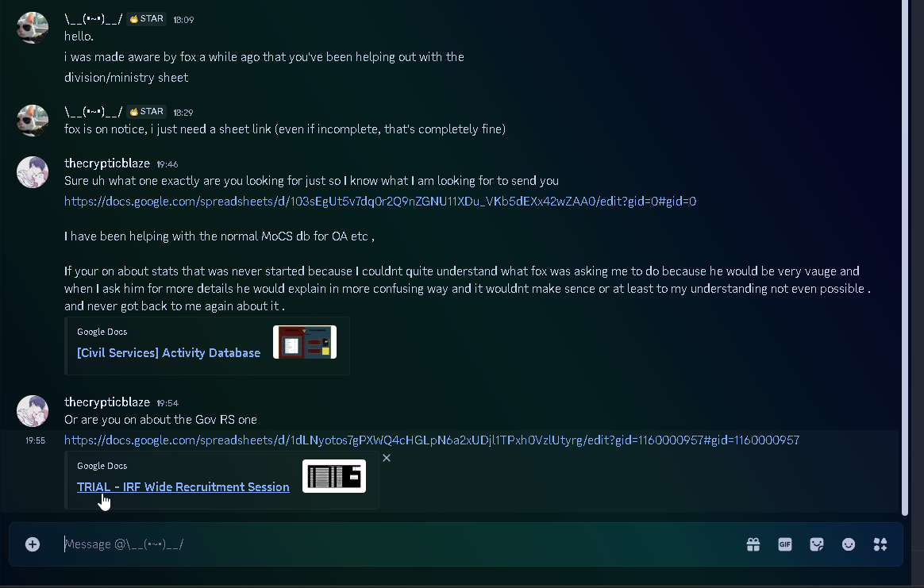The width and height of the screenshot is (924, 588).
Task: Click the recruitment session embed thumbnail
Action: click(334, 476)
